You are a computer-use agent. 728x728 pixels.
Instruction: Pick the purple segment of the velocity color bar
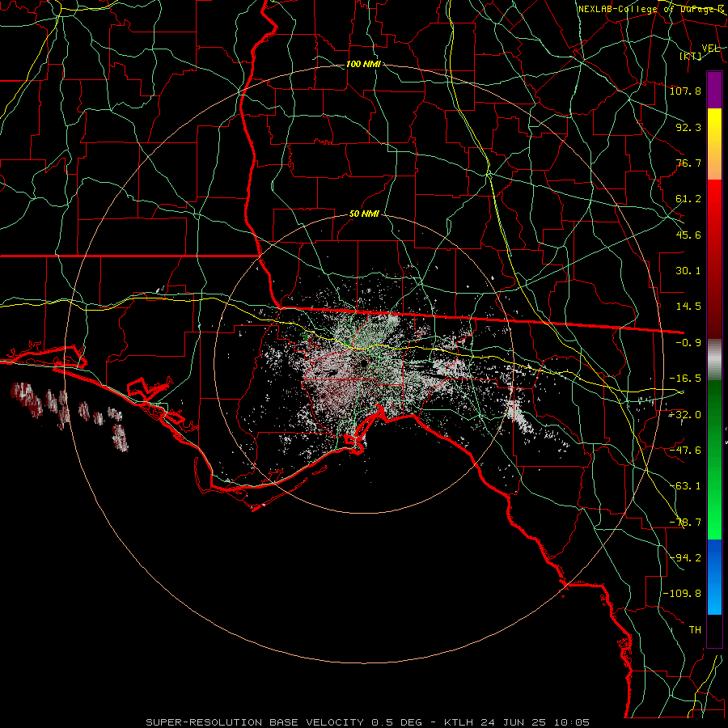point(714,91)
